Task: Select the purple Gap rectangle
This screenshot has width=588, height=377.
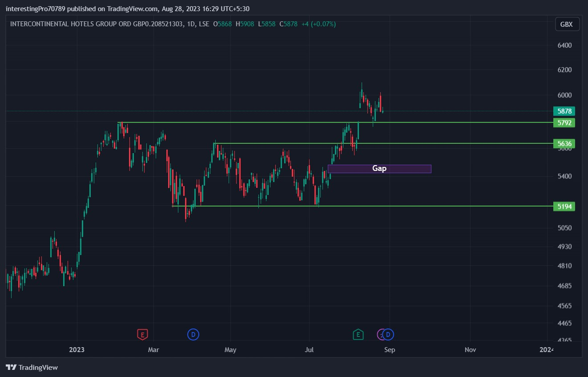Action: 379,169
